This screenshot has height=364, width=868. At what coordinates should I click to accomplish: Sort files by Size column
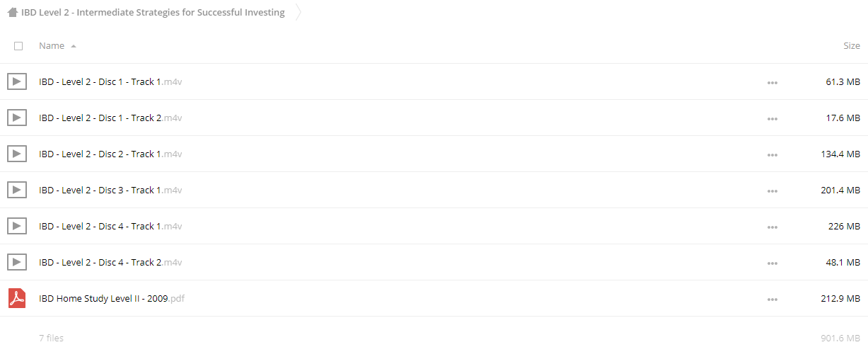point(852,45)
